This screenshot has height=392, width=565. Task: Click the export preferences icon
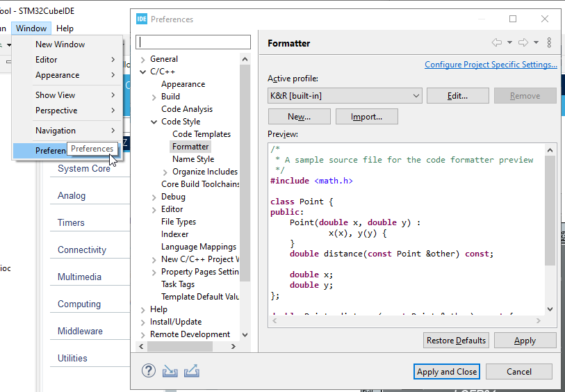point(193,371)
